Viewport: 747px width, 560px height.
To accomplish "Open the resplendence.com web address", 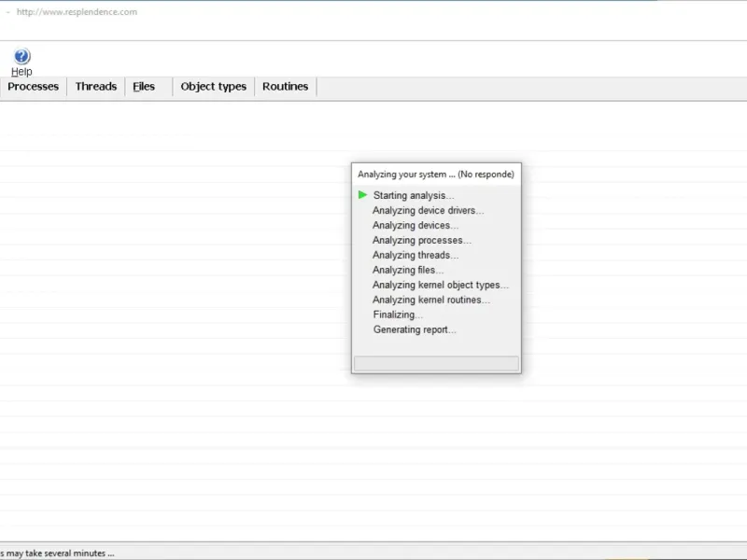I will (77, 12).
